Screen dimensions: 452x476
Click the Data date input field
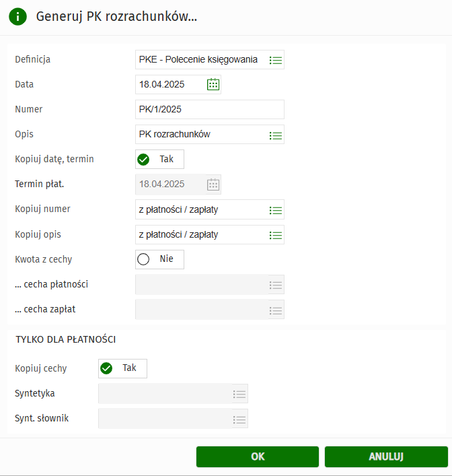[170, 85]
